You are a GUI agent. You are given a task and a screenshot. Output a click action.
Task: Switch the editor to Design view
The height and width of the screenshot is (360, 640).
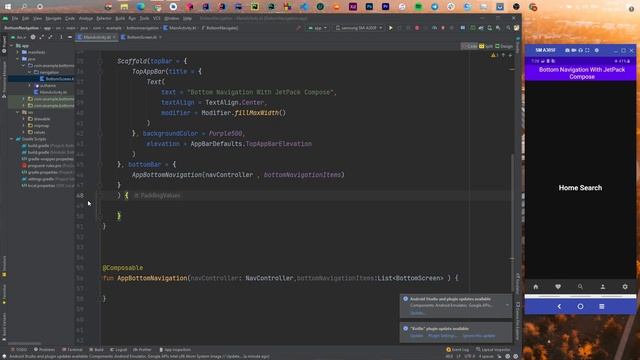pos(504,46)
